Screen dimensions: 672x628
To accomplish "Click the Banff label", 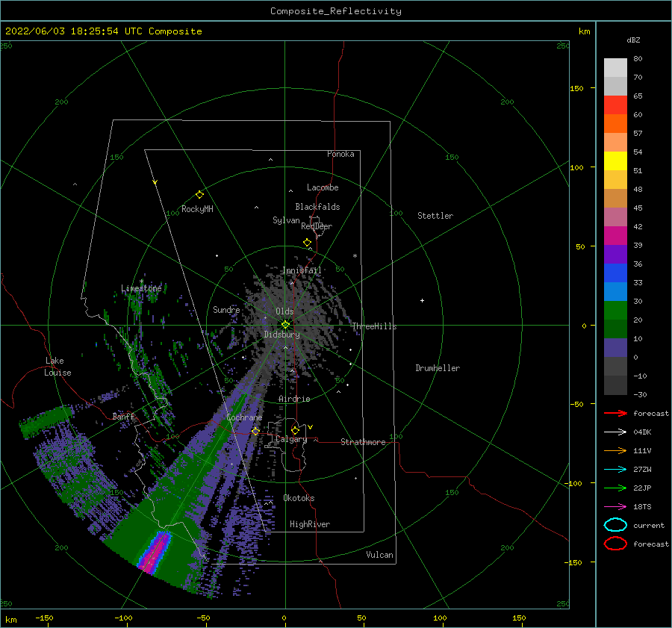I will [x=123, y=417].
